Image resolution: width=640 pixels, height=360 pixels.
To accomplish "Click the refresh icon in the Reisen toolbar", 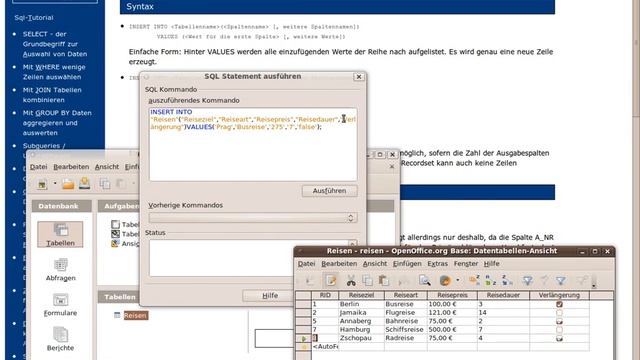I will coord(445,280).
